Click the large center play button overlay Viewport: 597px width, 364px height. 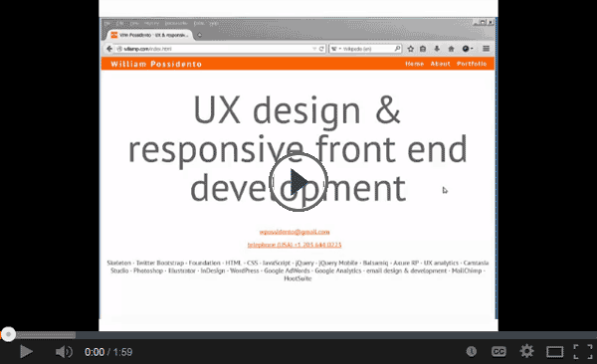coord(298,182)
